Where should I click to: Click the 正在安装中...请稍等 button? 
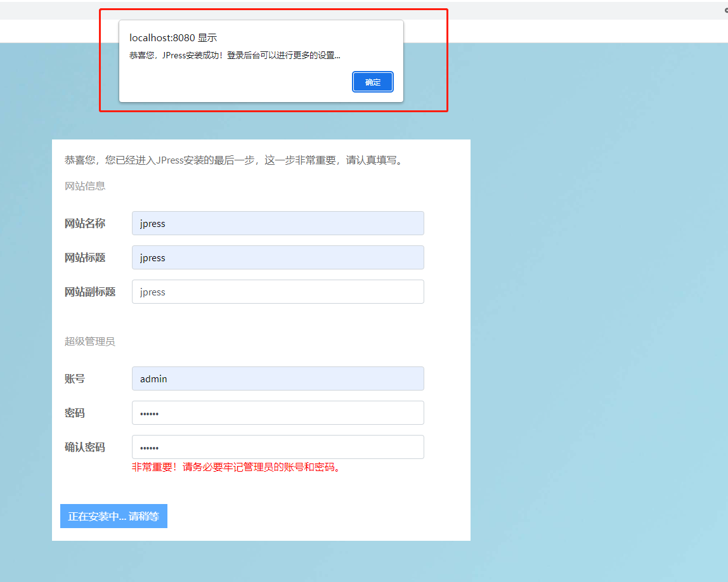click(114, 516)
